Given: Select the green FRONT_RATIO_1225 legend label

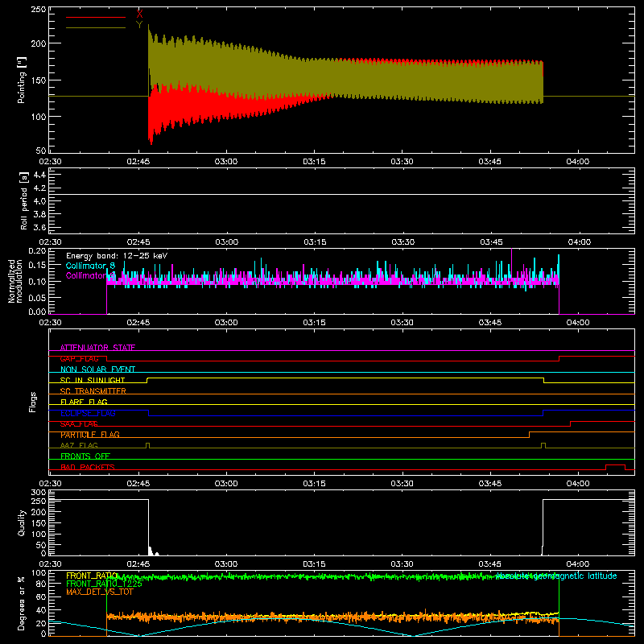Looking at the screenshot, I should point(104,584).
